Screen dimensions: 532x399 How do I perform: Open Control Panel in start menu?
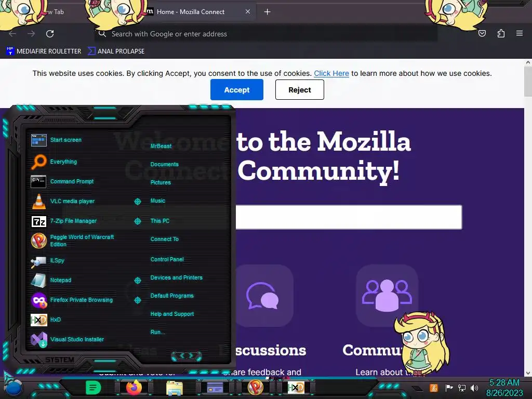(167, 259)
